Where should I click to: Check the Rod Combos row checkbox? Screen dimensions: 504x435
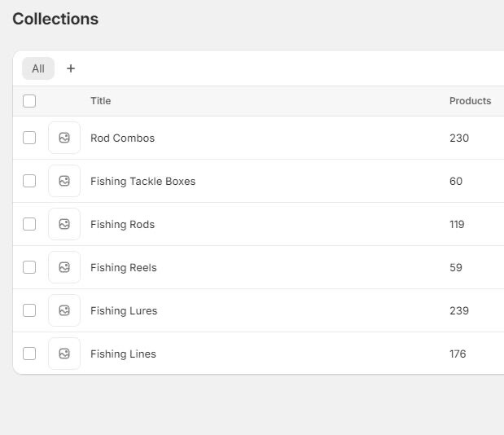pos(29,138)
